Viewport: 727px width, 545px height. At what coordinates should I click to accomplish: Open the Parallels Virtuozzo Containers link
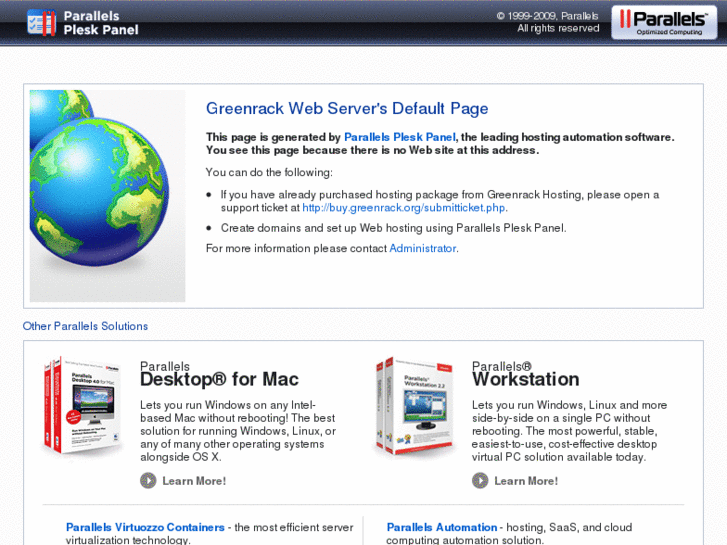click(x=145, y=527)
